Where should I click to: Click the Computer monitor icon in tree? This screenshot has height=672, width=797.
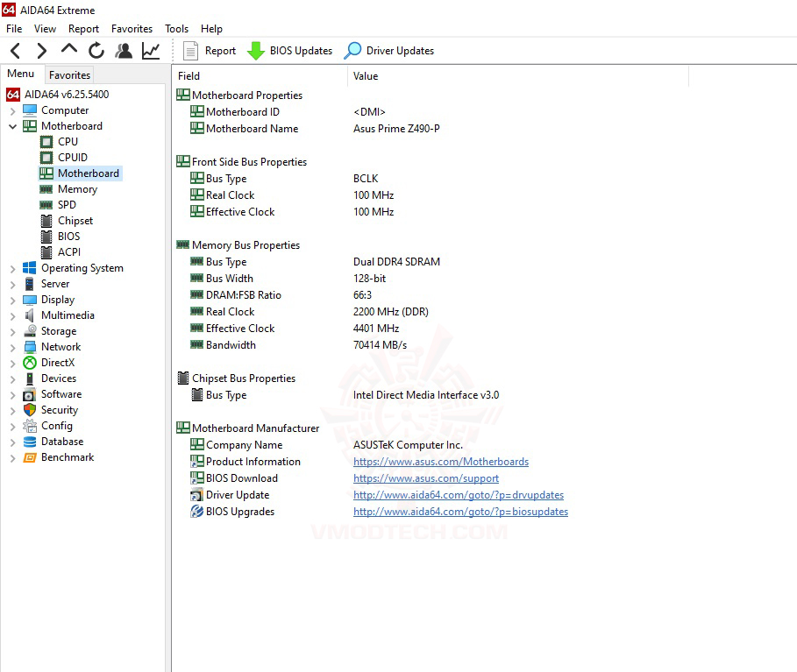(30, 110)
